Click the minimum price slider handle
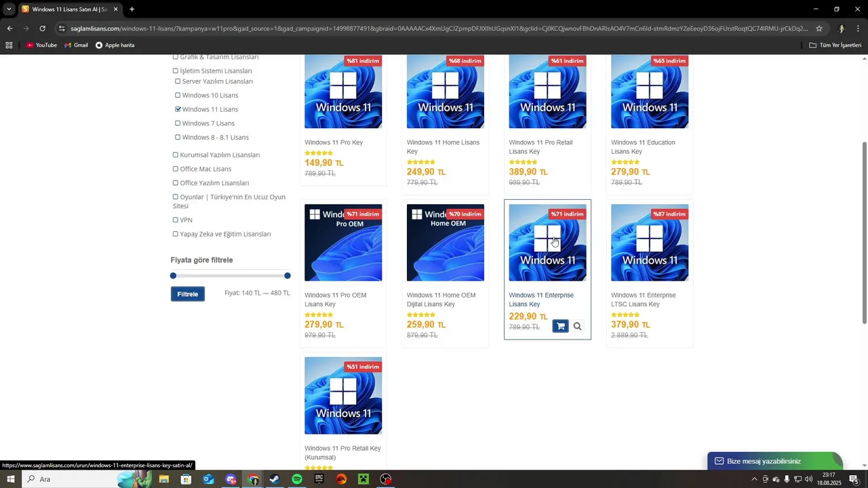This screenshot has height=488, width=868. point(173,276)
